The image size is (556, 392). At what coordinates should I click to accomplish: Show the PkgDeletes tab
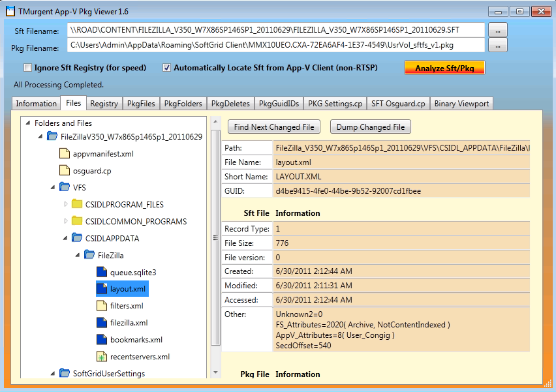[x=230, y=104]
